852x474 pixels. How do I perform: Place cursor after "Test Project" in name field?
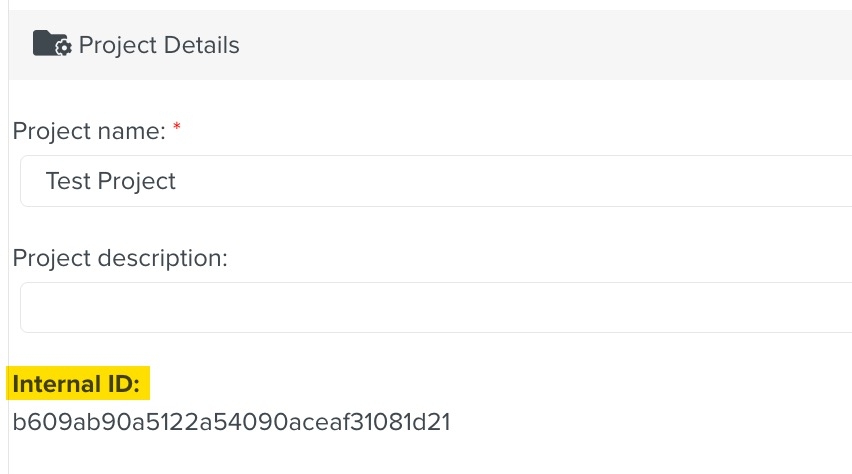click(178, 181)
